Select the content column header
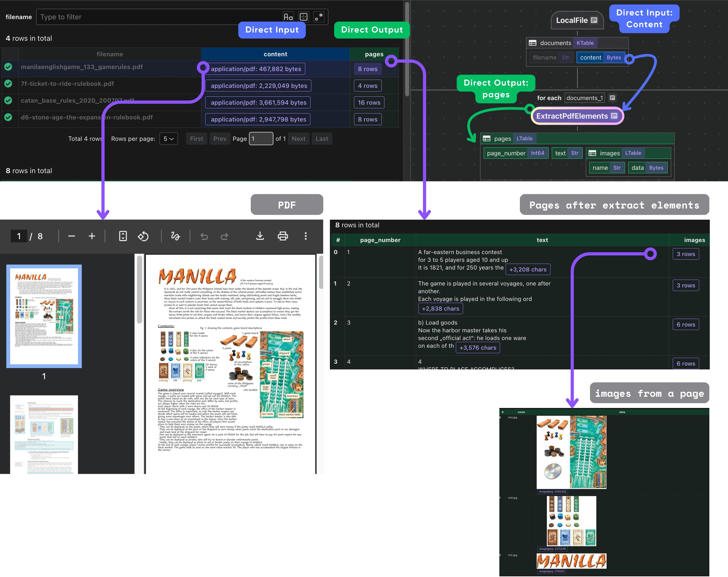The width and height of the screenshot is (728, 577). click(275, 54)
